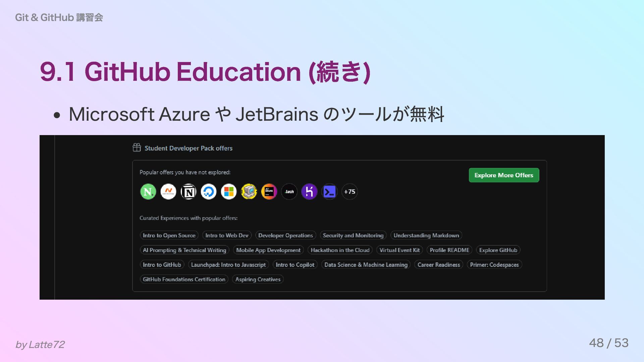Image resolution: width=644 pixels, height=362 pixels.
Task: Open Launchpad: Intro to Javascript
Action: click(x=228, y=265)
